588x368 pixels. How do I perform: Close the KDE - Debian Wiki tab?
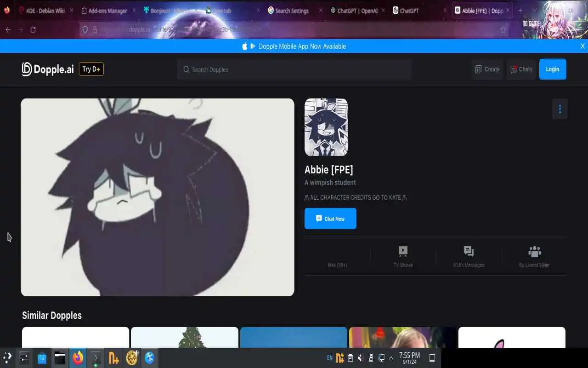(71, 10)
